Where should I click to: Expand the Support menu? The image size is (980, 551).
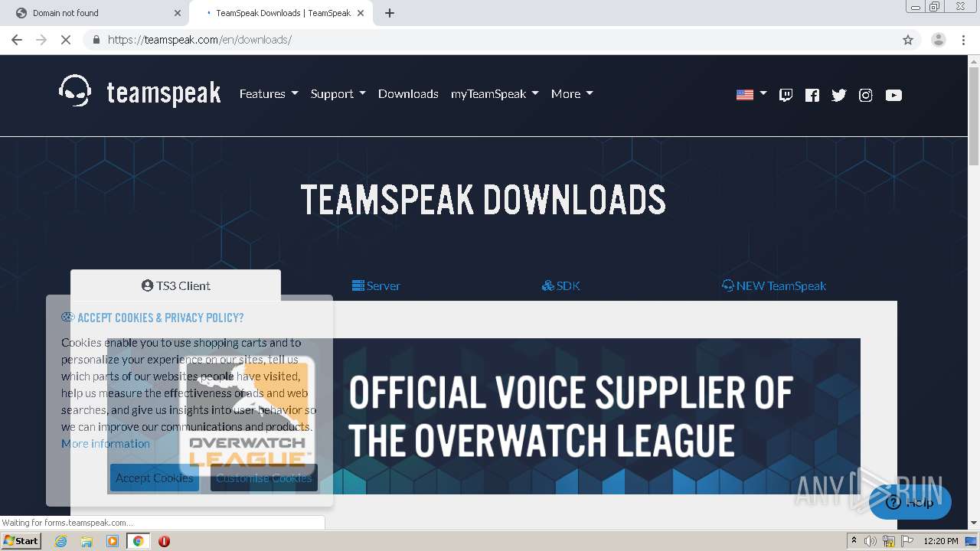pyautogui.click(x=338, y=93)
